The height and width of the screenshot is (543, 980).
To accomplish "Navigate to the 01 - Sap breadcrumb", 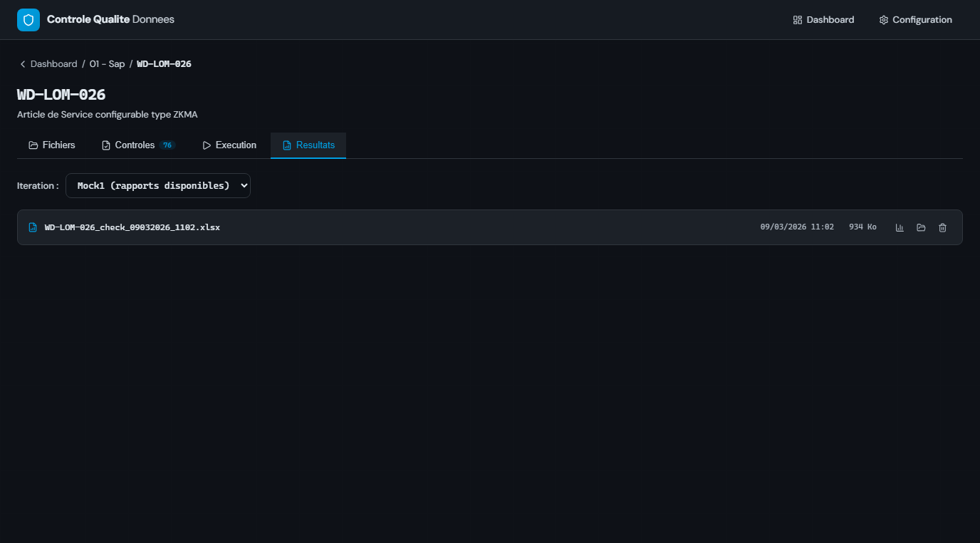I will 107,64.
